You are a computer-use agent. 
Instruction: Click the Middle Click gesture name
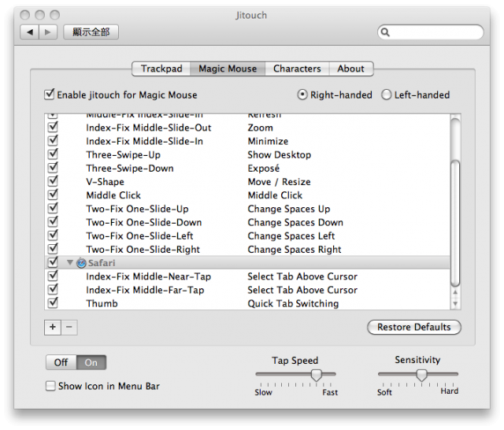coord(113,195)
